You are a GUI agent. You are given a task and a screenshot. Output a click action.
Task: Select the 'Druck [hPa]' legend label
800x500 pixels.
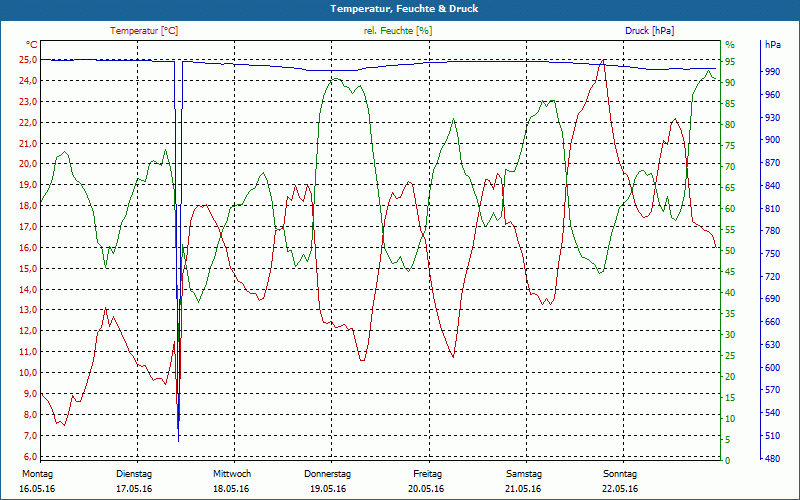click(x=649, y=31)
